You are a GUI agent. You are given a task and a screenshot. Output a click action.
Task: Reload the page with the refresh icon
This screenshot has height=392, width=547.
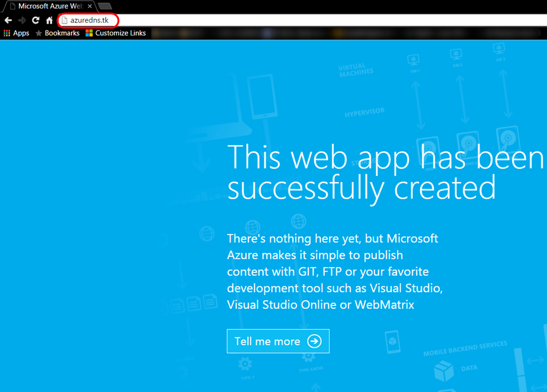point(36,20)
